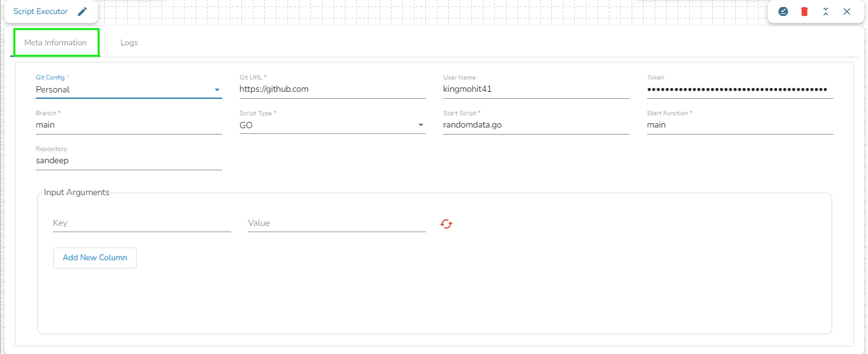The height and width of the screenshot is (354, 868).
Task: Click the Key input argument field
Action: coord(142,223)
